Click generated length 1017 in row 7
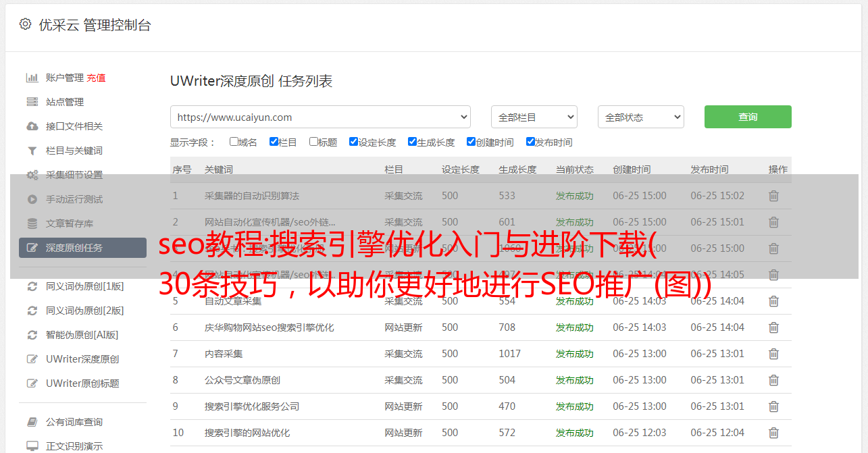 click(x=510, y=354)
